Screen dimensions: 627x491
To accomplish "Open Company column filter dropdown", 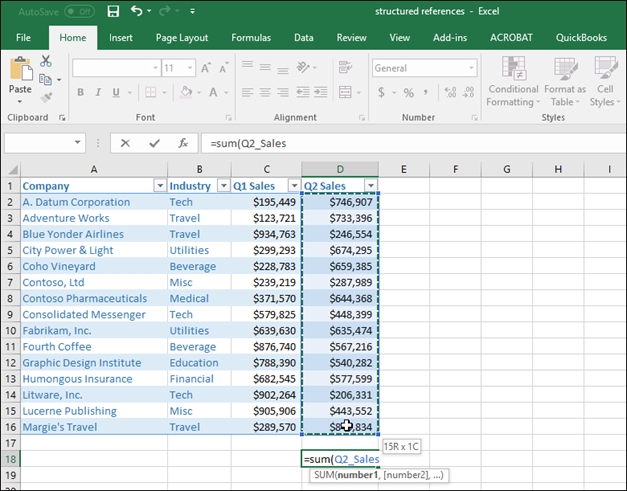I will tap(160, 186).
